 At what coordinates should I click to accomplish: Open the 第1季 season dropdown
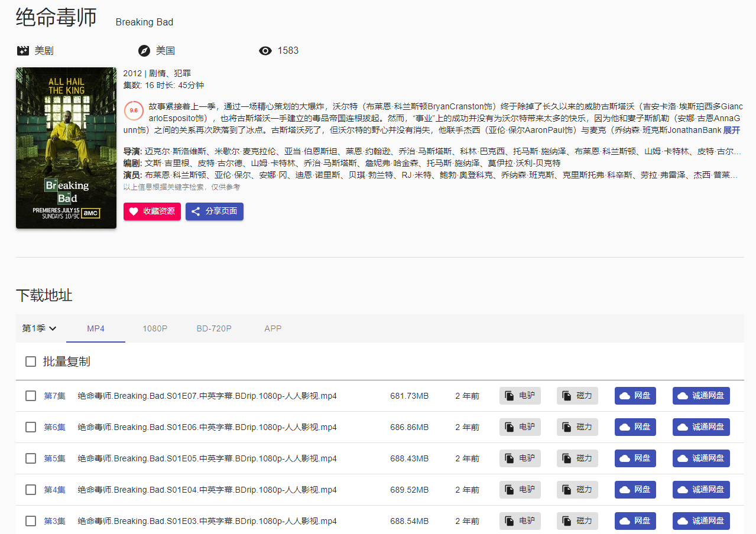tap(40, 328)
